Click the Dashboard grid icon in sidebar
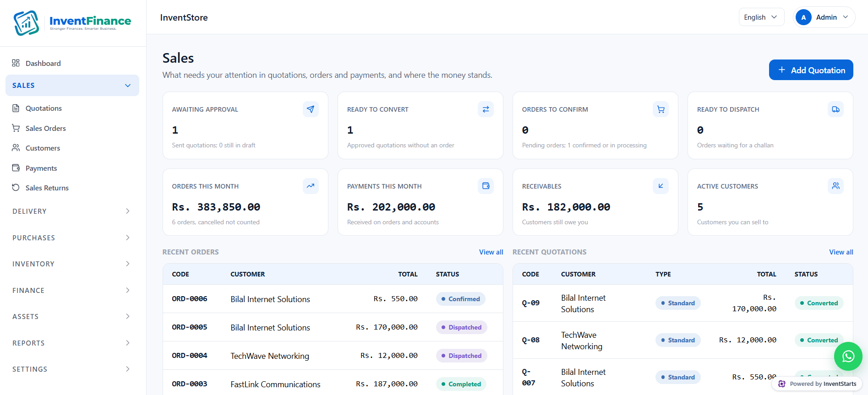 pos(16,63)
